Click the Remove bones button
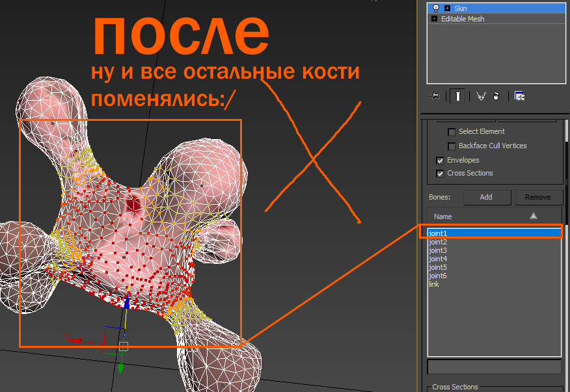570x392 pixels. pos(538,197)
